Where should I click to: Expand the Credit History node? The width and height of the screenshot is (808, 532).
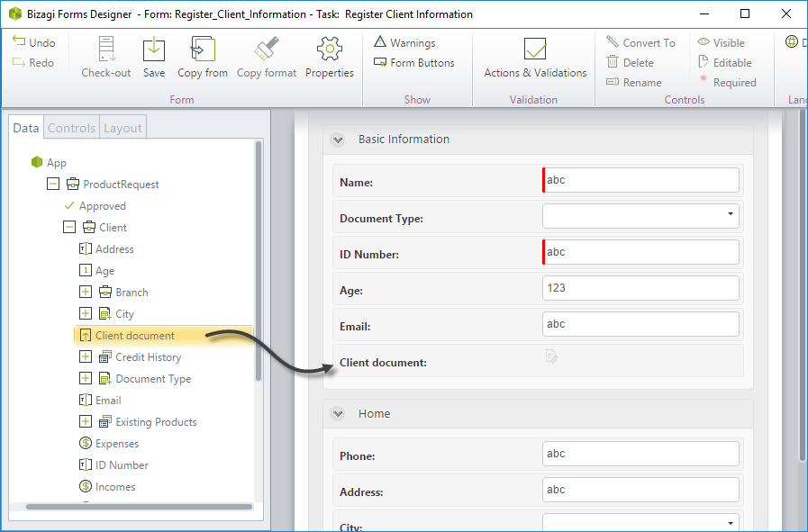pyautogui.click(x=86, y=356)
